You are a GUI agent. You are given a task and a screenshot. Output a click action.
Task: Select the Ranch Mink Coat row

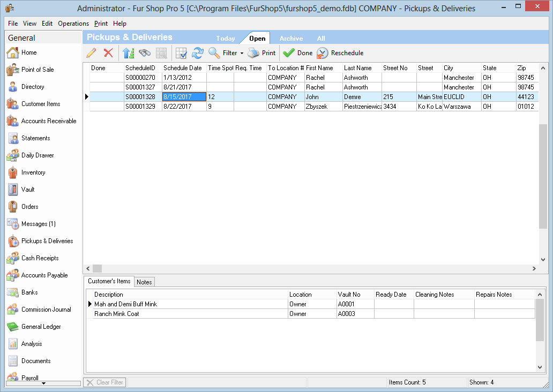pos(117,314)
